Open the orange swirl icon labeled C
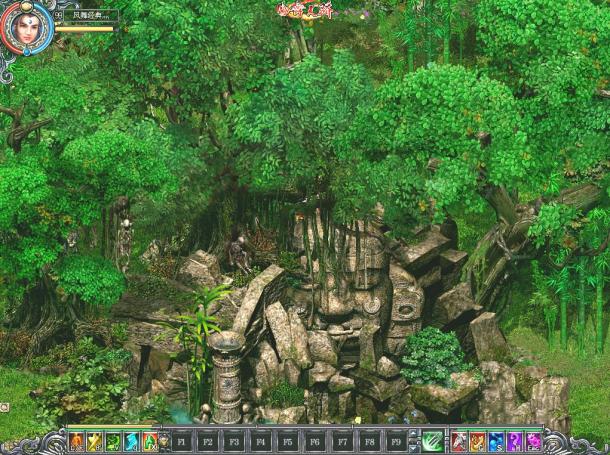This screenshot has width=610, height=455. click(x=477, y=442)
